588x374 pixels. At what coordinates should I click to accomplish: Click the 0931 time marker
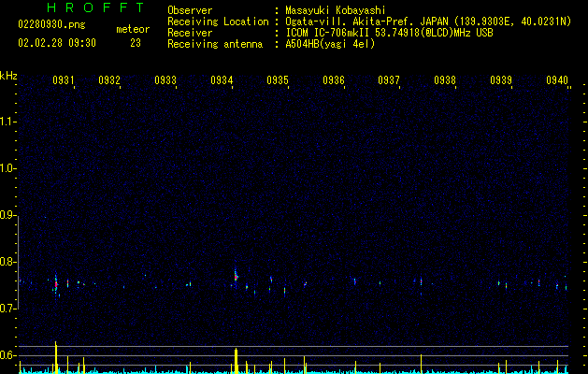pyautogui.click(x=64, y=80)
